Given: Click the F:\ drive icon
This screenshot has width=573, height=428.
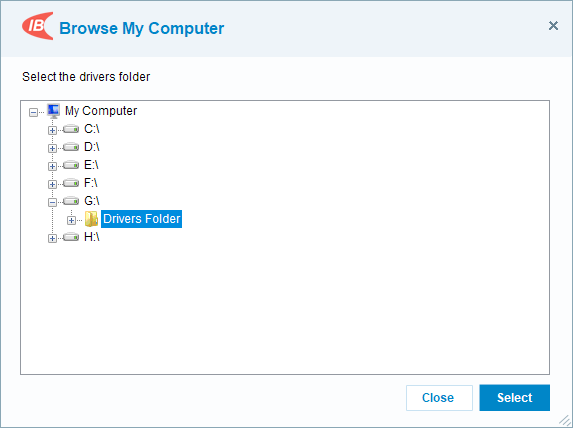Looking at the screenshot, I should [71, 183].
